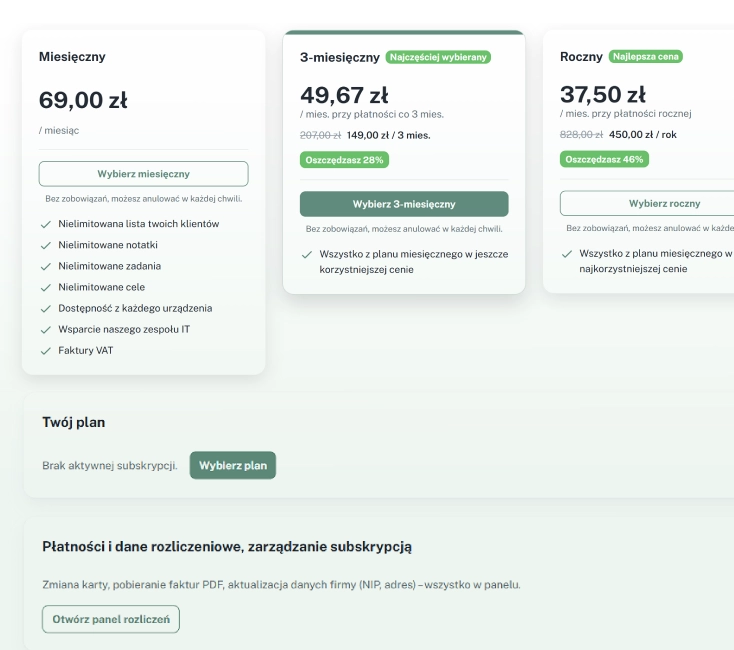Click the 'Oszczędzasz 46%' savings badge
The height and width of the screenshot is (650, 734).
[604, 159]
